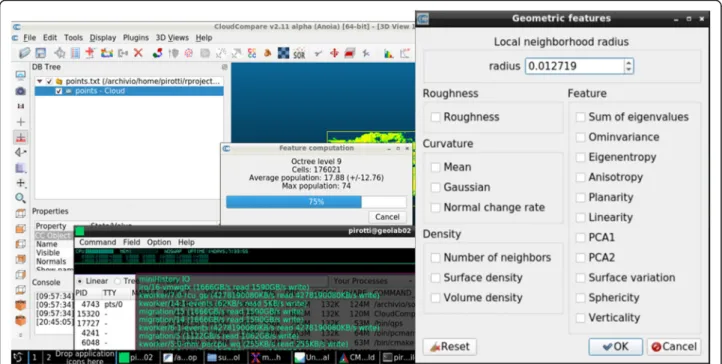Viewport: 722px width, 364px height.
Task: Enable the Roughness checkbox
Action: point(435,117)
